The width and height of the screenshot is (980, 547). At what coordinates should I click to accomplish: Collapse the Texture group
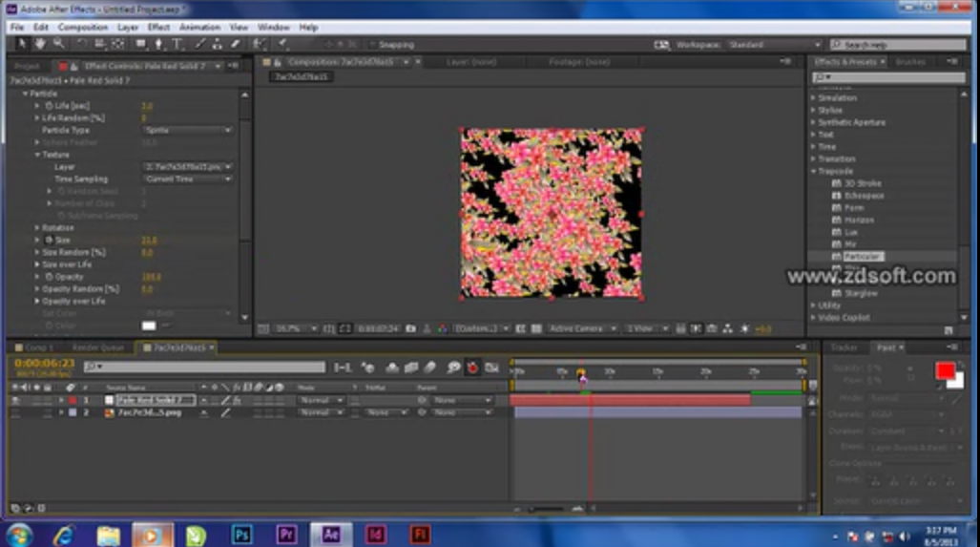click(x=37, y=155)
